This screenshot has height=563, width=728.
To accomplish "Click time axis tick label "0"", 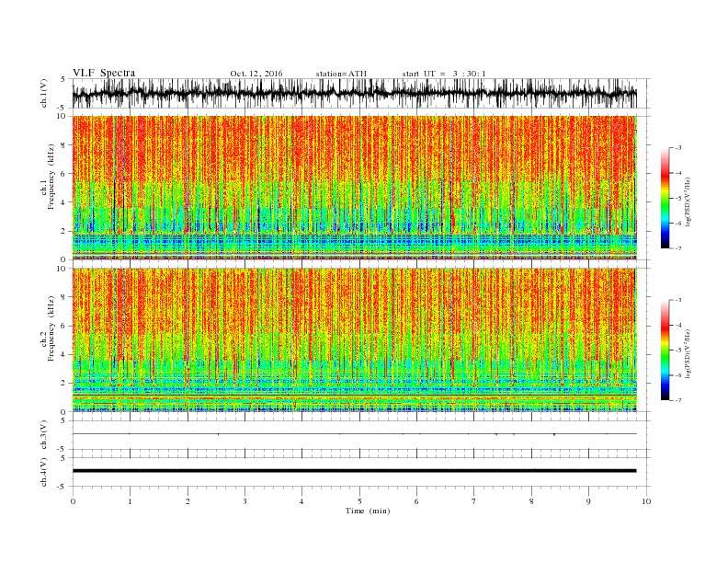I will 73,501.
